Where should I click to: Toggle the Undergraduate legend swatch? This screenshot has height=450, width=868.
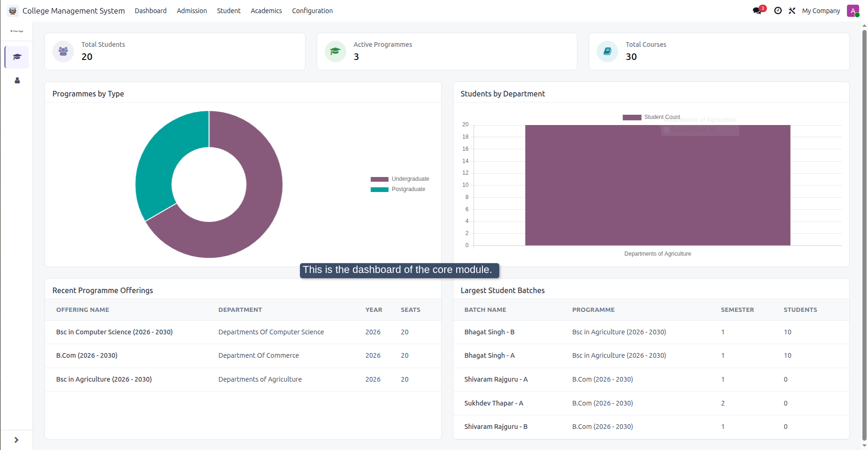(x=379, y=179)
